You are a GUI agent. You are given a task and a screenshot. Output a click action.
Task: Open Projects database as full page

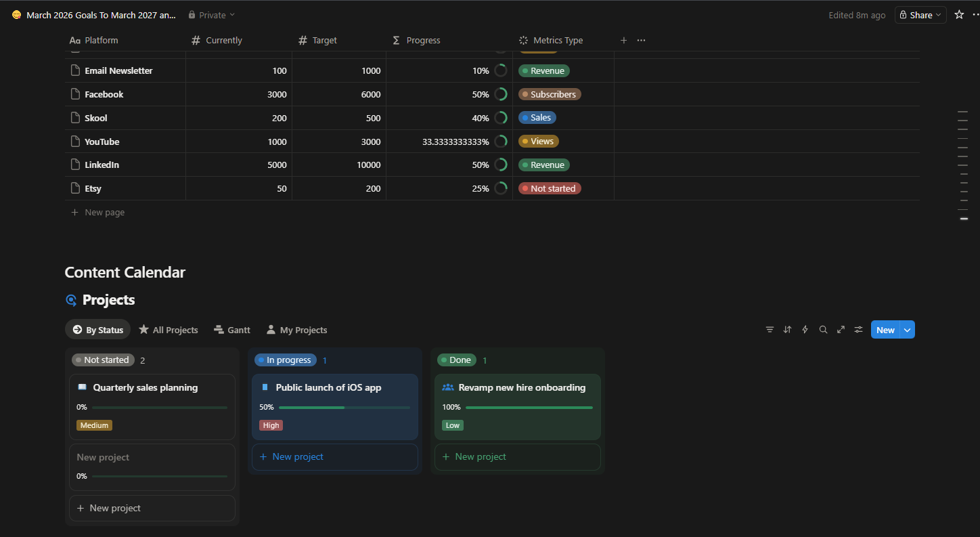(841, 330)
